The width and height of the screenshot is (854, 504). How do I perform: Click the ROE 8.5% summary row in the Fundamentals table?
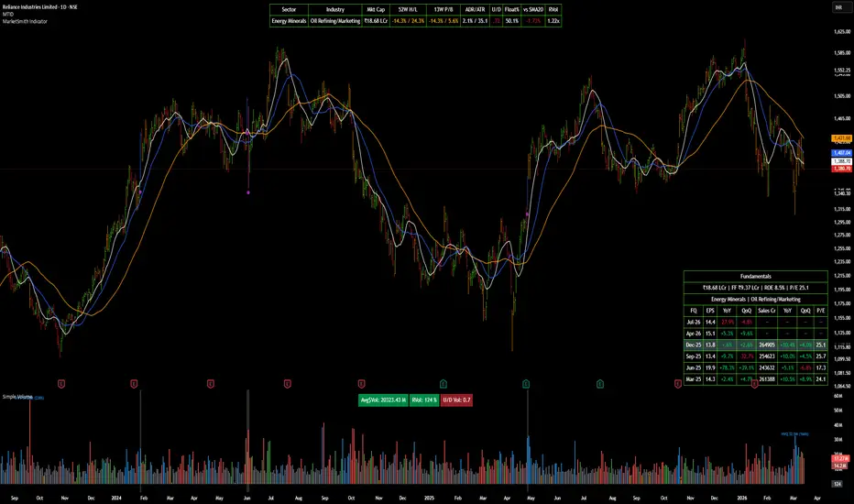(755, 288)
